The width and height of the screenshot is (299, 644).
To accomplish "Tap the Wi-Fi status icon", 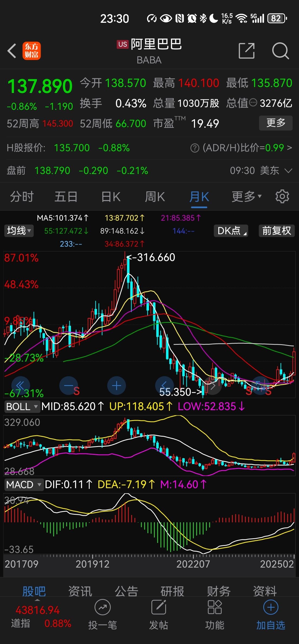I will point(241,18).
